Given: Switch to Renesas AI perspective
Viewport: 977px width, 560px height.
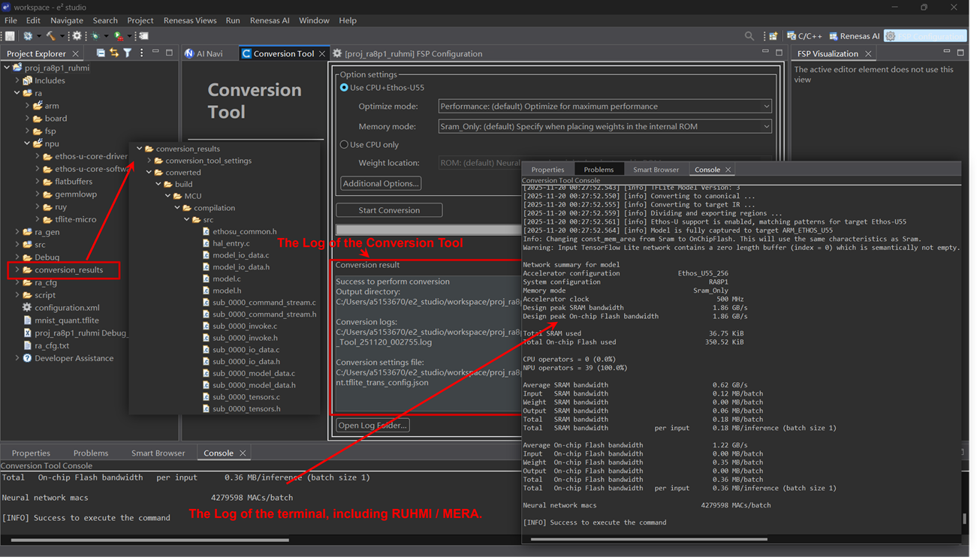Looking at the screenshot, I should point(854,36).
